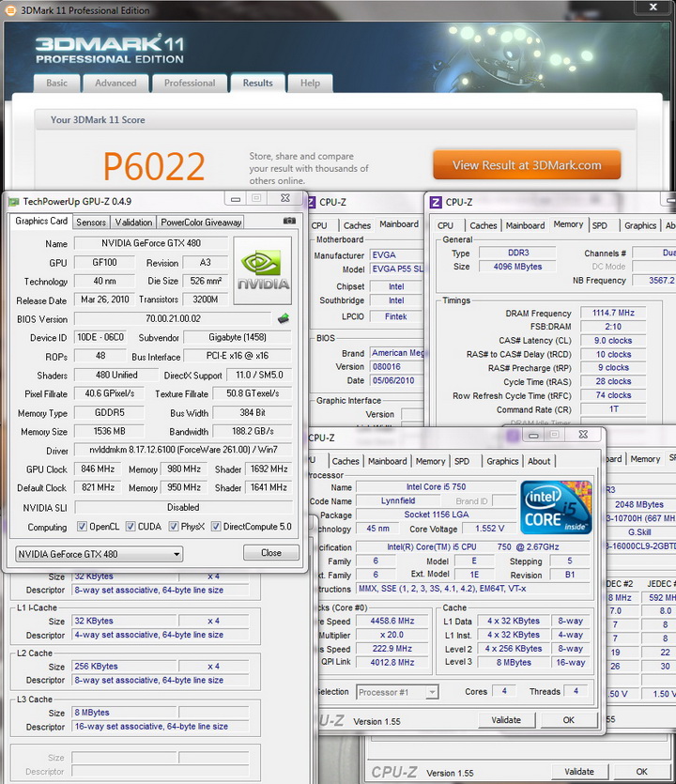Click Validate in the background CPU-Z window
The width and height of the screenshot is (676, 784).
[579, 772]
